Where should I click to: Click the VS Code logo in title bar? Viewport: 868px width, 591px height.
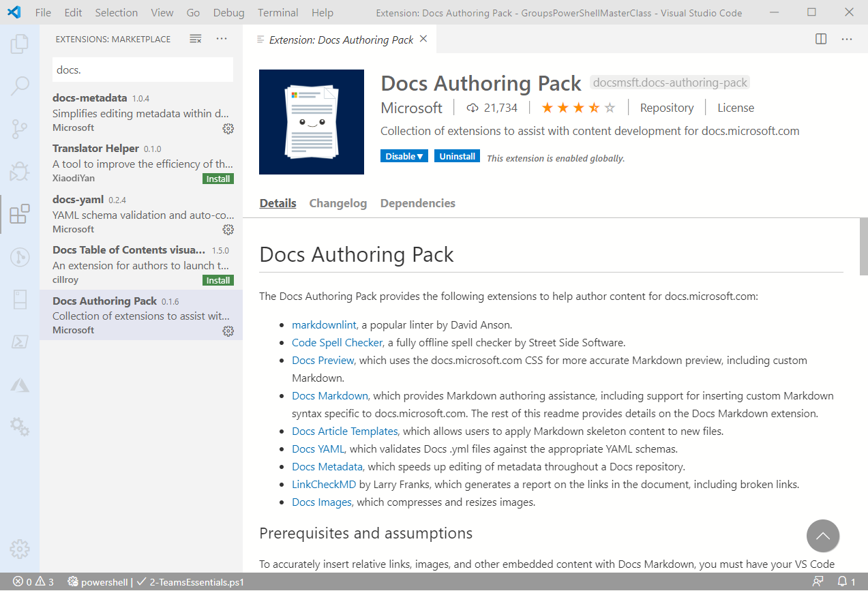point(14,12)
